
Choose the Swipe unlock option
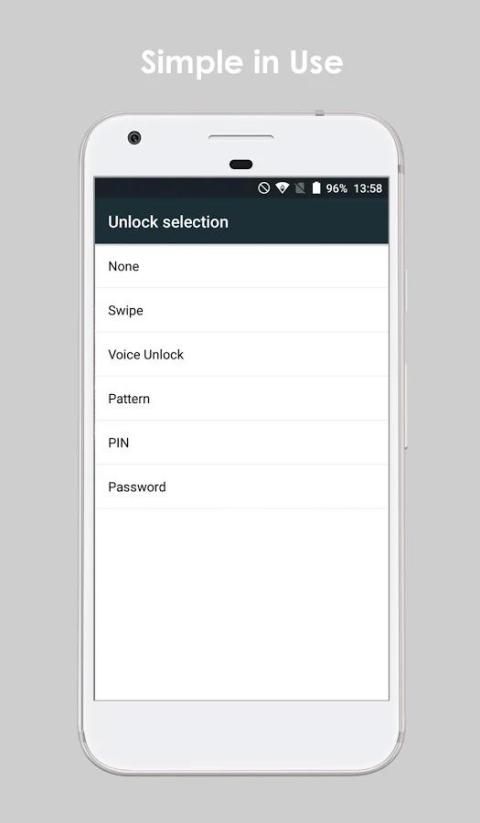[x=242, y=310]
